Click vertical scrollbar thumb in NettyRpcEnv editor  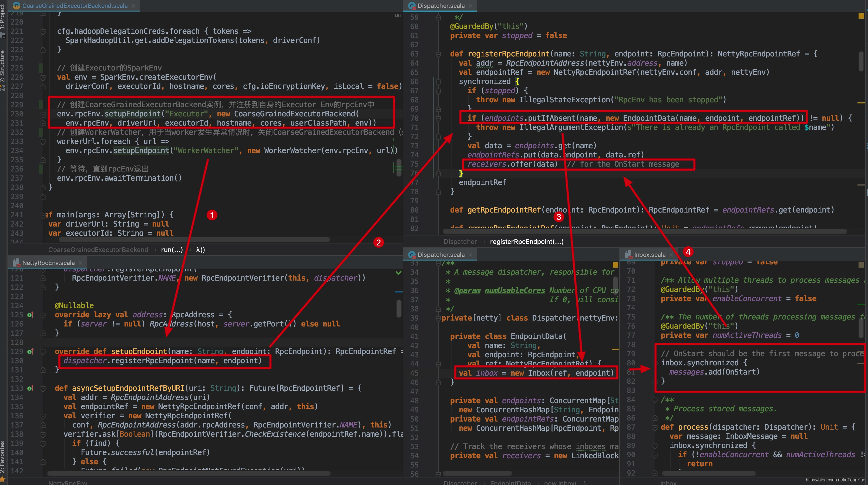399,308
